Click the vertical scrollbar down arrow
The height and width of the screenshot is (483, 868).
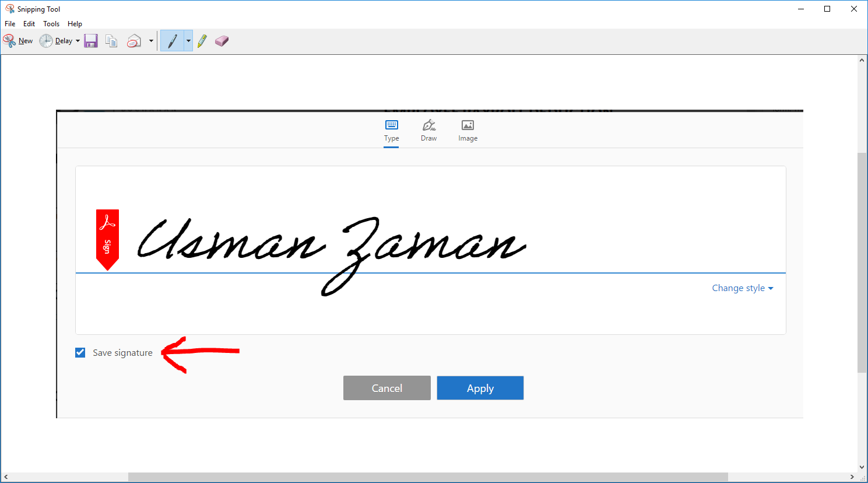[862, 467]
